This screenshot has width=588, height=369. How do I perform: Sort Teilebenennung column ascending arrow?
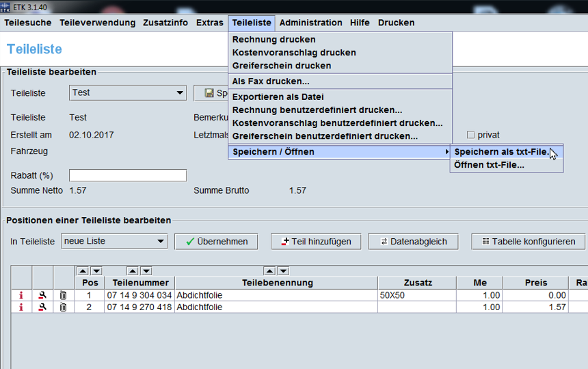click(x=269, y=271)
